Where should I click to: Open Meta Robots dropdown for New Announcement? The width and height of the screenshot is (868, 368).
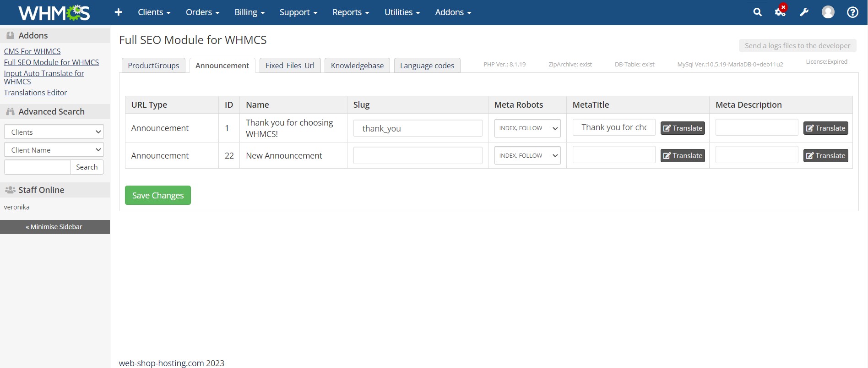pyautogui.click(x=527, y=155)
